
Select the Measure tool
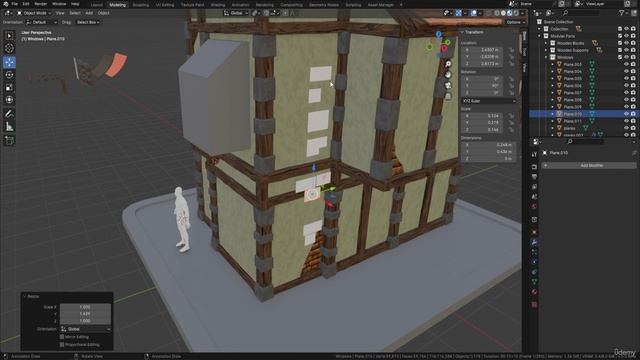(x=9, y=127)
